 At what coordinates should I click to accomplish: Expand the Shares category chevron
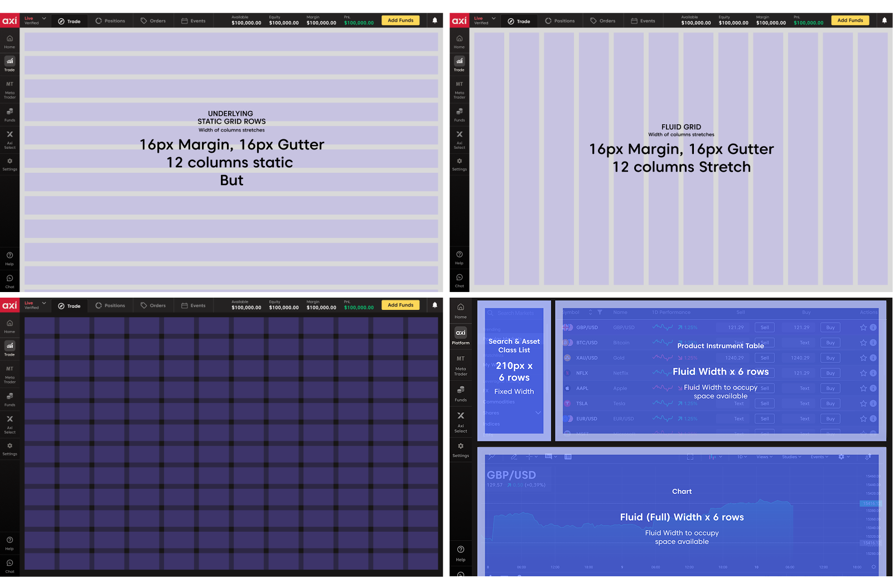click(x=538, y=413)
